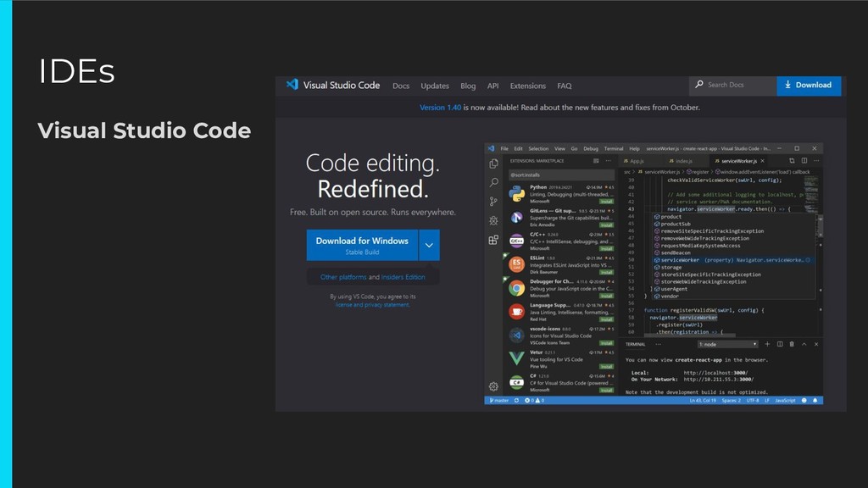Open the Terminal menu in the editor
The height and width of the screenshot is (488, 868).
pyautogui.click(x=614, y=148)
